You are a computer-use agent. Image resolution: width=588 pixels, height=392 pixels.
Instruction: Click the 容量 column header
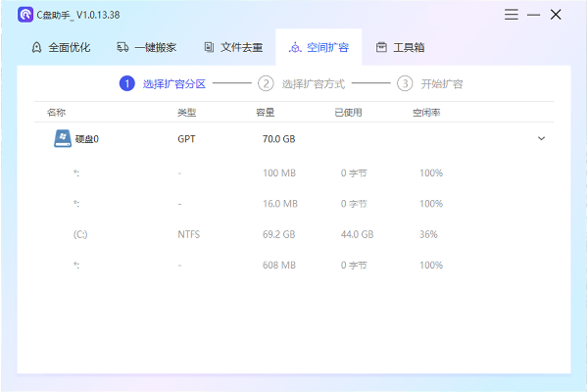coord(265,114)
